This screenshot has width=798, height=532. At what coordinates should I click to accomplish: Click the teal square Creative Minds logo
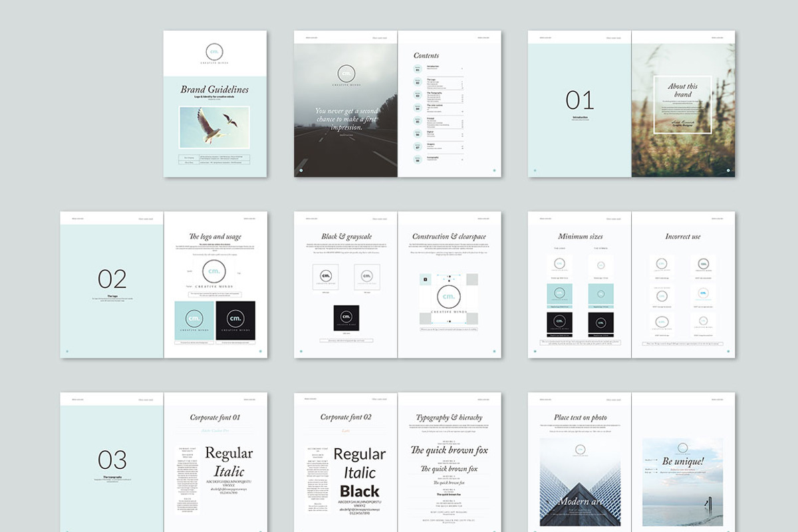(x=194, y=321)
